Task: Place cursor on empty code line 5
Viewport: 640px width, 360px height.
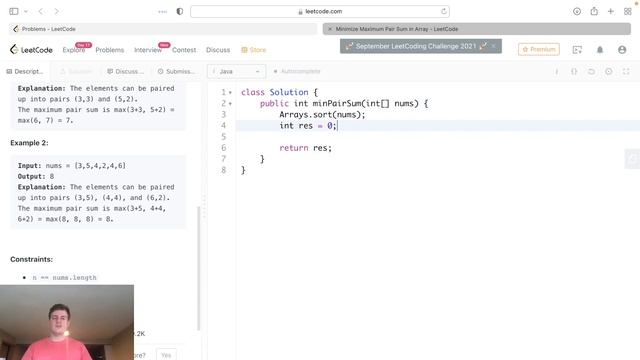Action: (x=437, y=137)
